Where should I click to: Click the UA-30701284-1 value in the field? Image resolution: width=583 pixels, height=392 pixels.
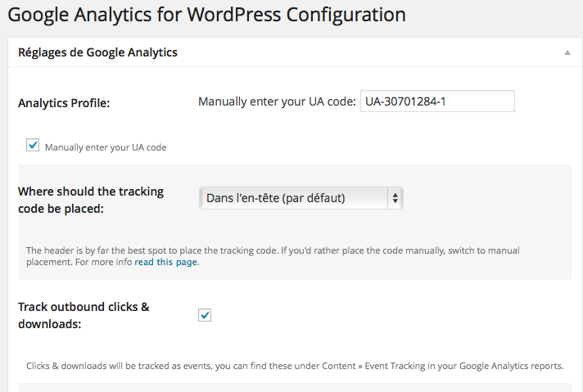pos(405,101)
